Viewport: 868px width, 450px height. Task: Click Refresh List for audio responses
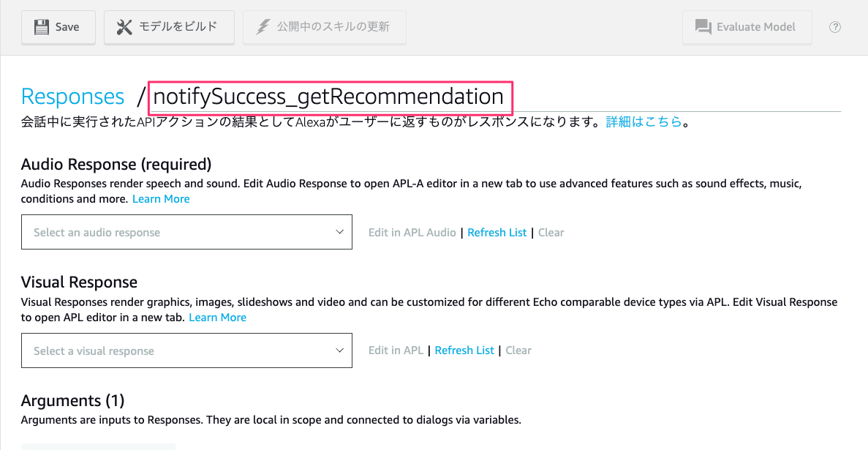point(497,233)
